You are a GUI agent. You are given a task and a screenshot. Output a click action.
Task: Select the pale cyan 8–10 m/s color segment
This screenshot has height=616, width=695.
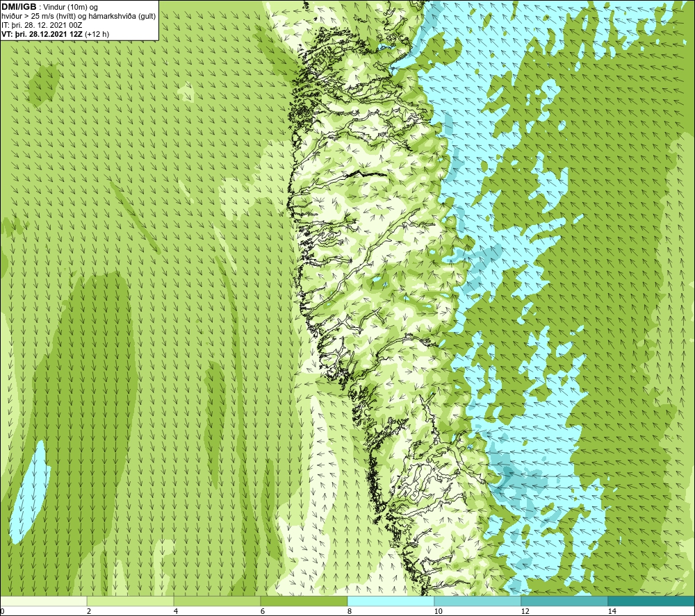391,601
